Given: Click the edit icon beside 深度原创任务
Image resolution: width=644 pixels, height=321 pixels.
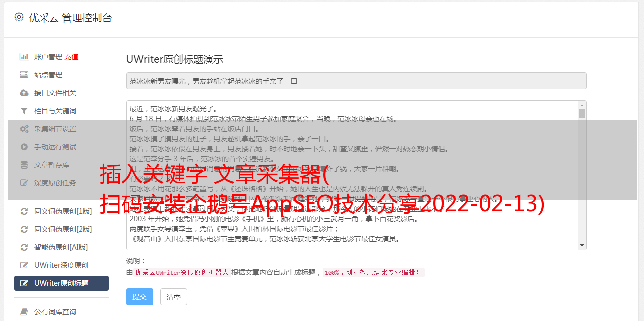Looking at the screenshot, I should 24,183.
